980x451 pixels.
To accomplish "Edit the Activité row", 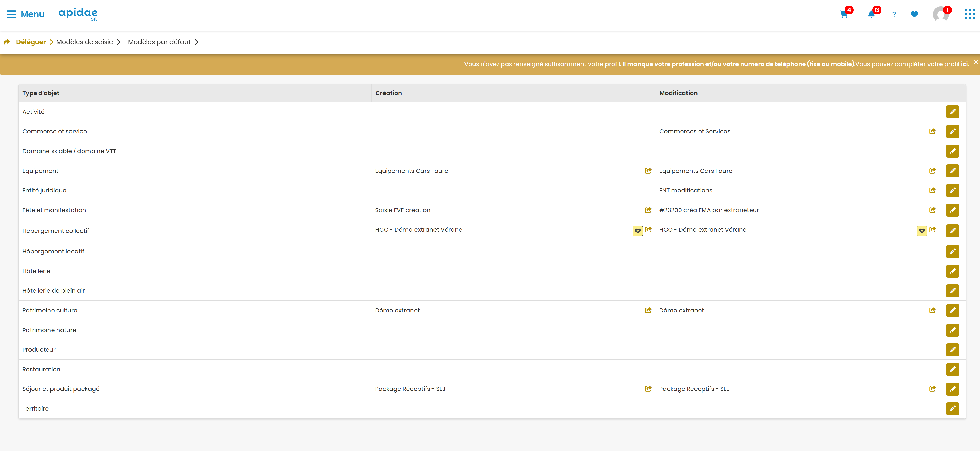I will (953, 112).
